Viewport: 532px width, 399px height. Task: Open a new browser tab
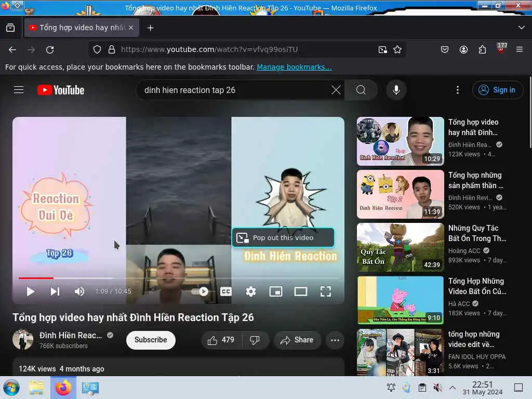150,28
